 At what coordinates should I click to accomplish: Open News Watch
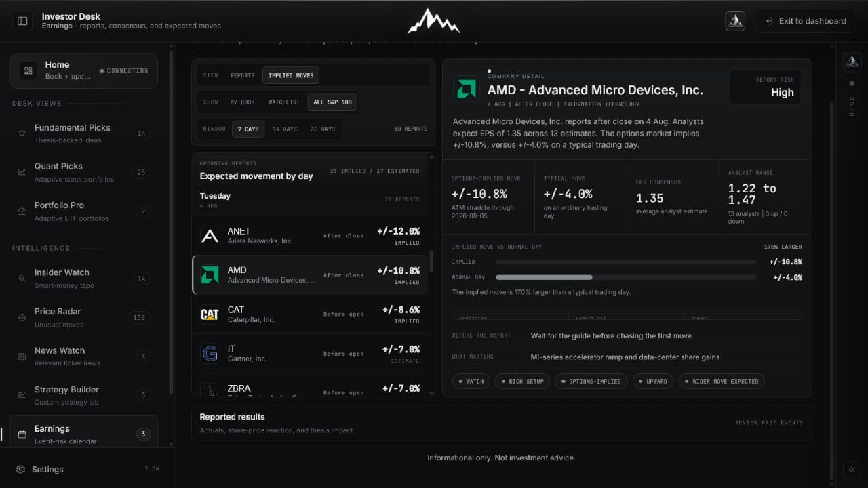click(x=83, y=357)
